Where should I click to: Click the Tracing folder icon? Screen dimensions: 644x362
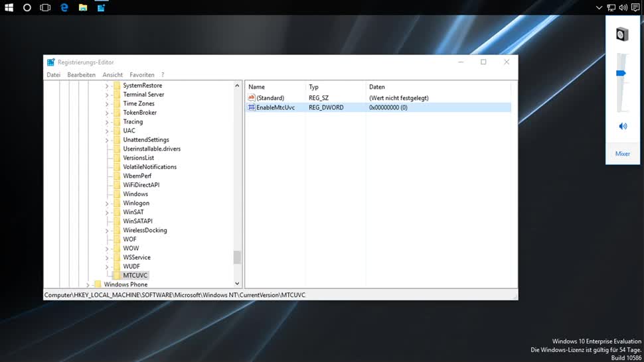(x=117, y=121)
